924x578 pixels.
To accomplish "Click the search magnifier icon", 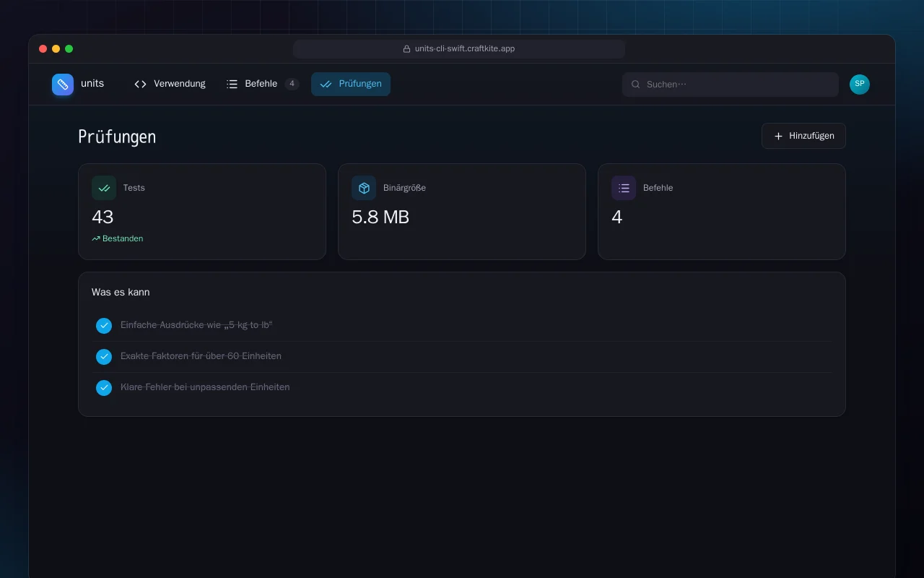I will (x=636, y=85).
